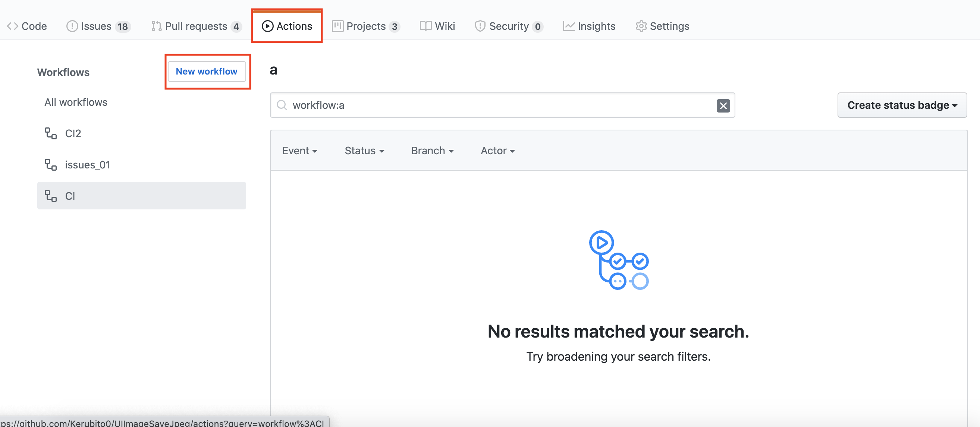This screenshot has width=980, height=427.
Task: Click 'No results matched your search.' text
Action: 618,332
